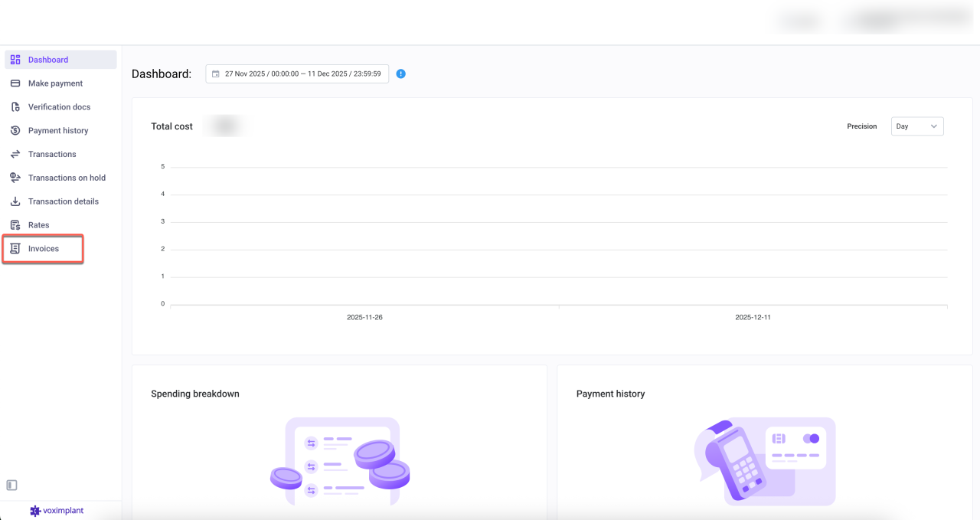Collapse the sidebar using the panel toggle
Image resolution: width=980 pixels, height=520 pixels.
point(11,485)
